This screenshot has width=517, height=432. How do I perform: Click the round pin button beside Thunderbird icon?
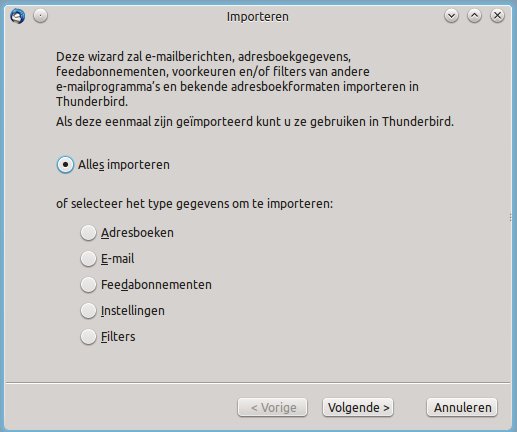[x=40, y=16]
